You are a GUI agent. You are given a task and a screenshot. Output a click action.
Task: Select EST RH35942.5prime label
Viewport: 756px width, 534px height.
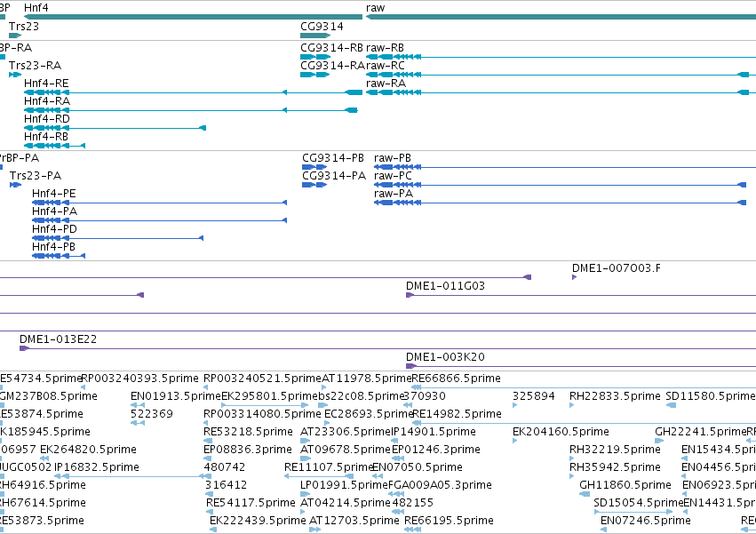tap(615, 467)
